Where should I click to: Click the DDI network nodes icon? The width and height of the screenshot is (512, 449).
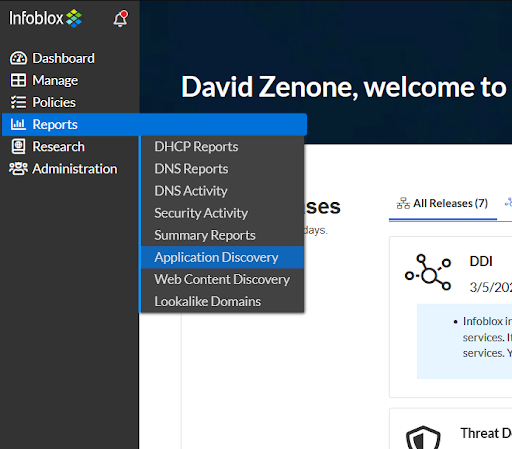(428, 272)
